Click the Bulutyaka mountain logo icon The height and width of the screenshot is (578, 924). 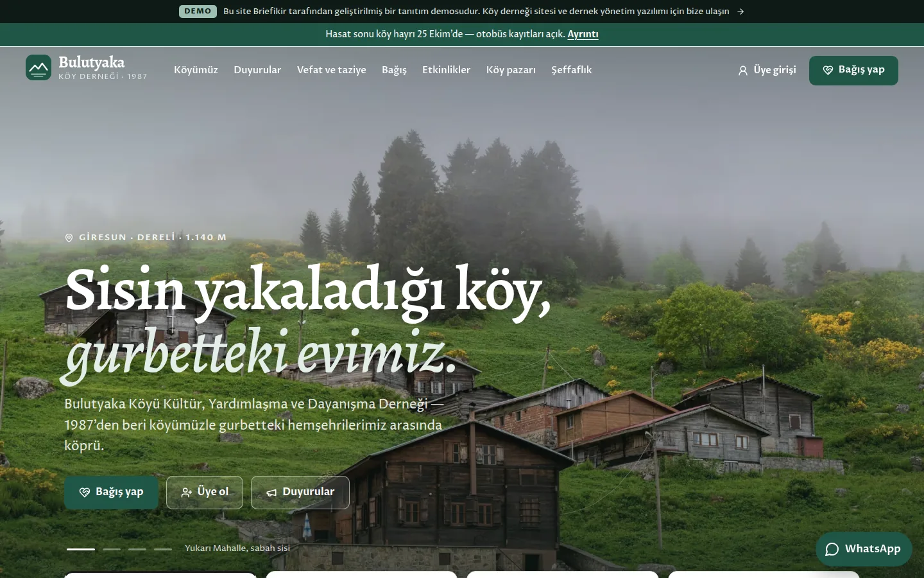[38, 67]
